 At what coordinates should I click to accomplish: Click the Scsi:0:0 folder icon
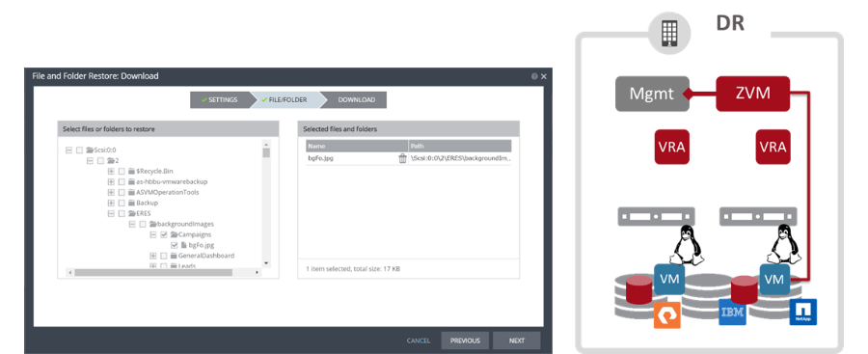pyautogui.click(x=91, y=150)
